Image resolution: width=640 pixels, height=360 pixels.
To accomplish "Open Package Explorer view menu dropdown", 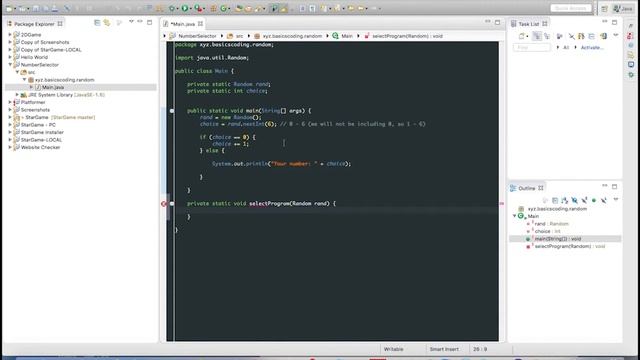I will pos(131,21).
